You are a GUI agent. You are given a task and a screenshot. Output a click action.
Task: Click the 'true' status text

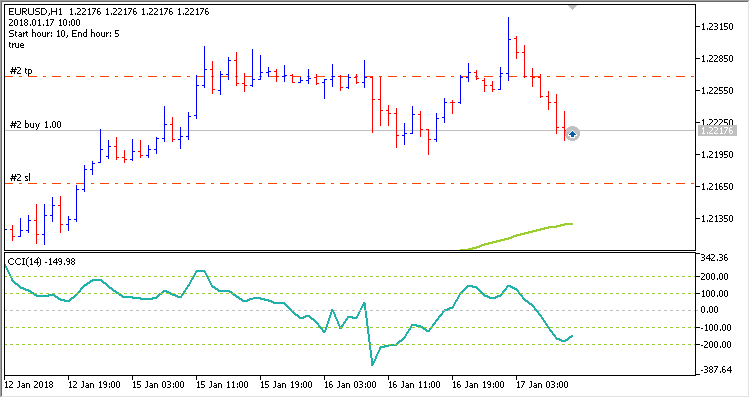[x=16, y=45]
